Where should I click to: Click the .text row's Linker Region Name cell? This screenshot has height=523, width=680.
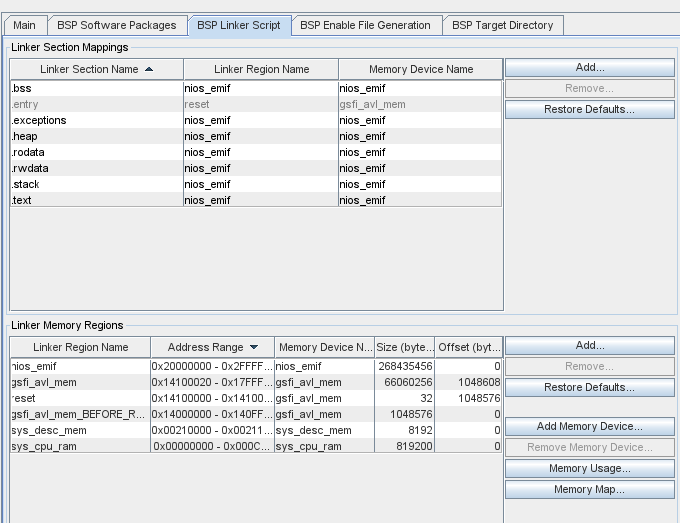point(260,201)
